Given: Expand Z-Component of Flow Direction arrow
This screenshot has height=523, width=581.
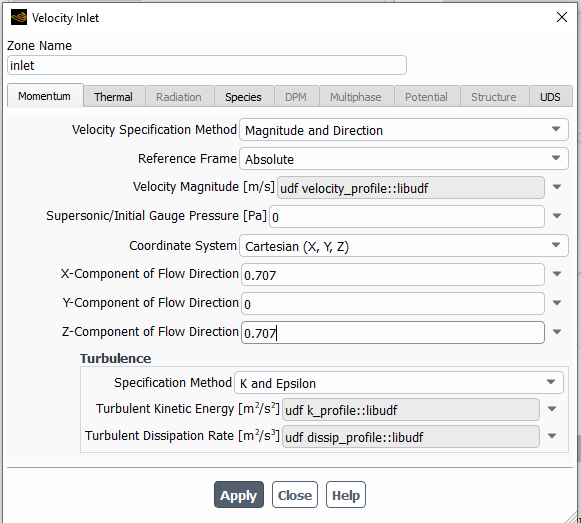Looking at the screenshot, I should click(557, 332).
